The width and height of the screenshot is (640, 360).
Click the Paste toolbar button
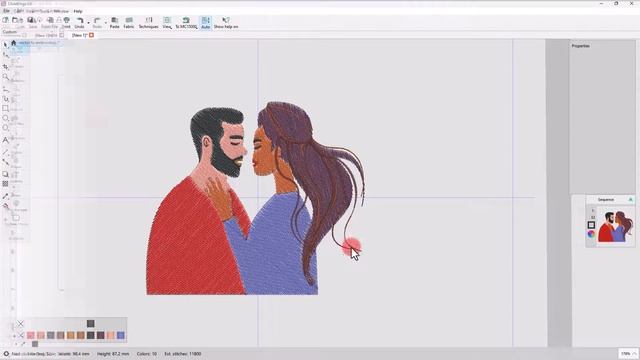[115, 22]
